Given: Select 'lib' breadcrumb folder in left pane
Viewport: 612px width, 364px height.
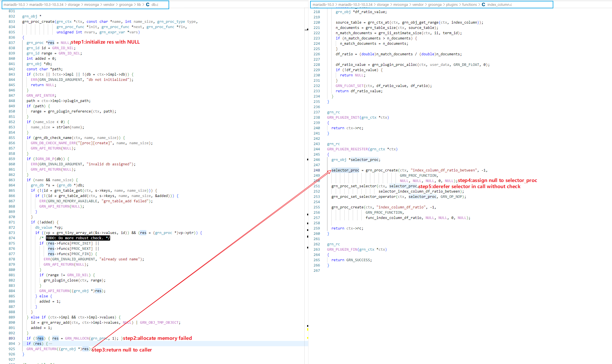Looking at the screenshot, I should [139, 4].
